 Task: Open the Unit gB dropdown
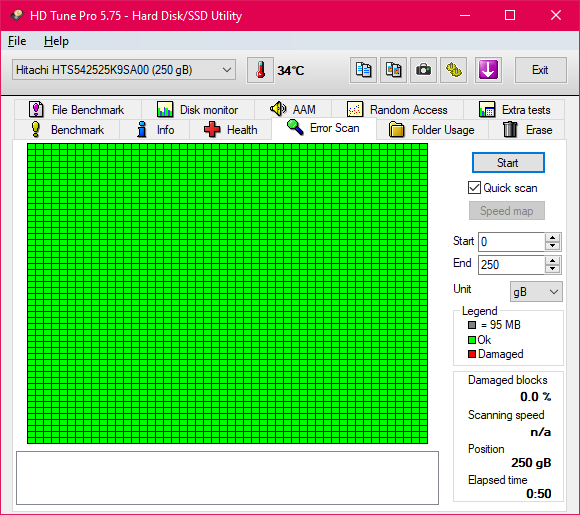click(x=536, y=292)
